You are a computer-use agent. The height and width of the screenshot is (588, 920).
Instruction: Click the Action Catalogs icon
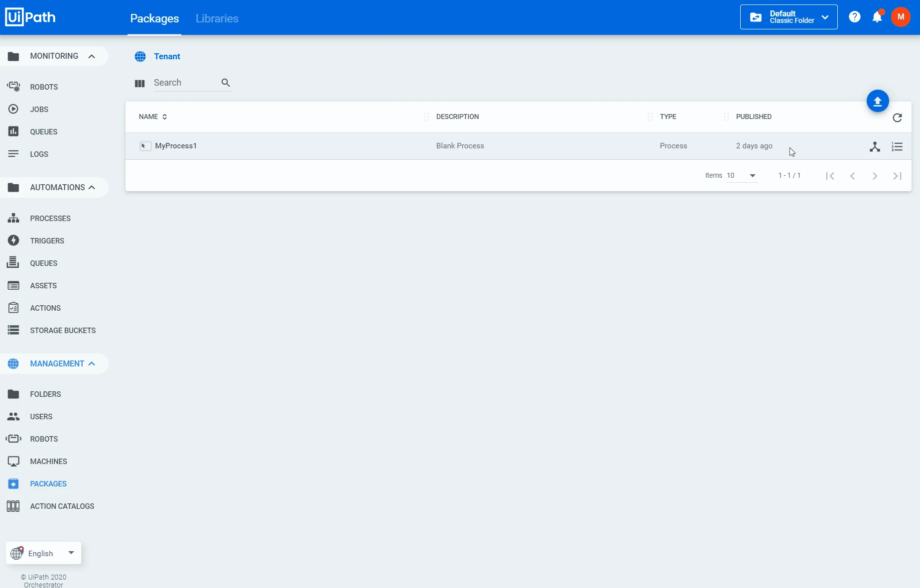click(x=13, y=506)
